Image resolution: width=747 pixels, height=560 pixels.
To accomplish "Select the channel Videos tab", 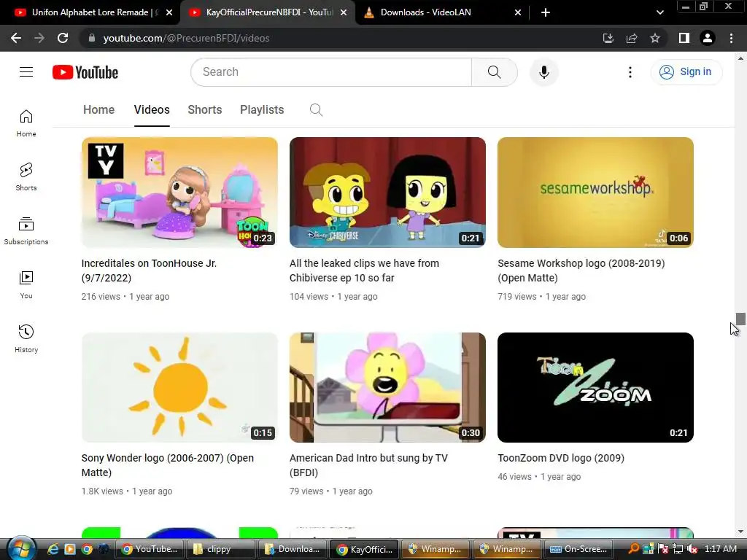I will pyautogui.click(x=152, y=109).
